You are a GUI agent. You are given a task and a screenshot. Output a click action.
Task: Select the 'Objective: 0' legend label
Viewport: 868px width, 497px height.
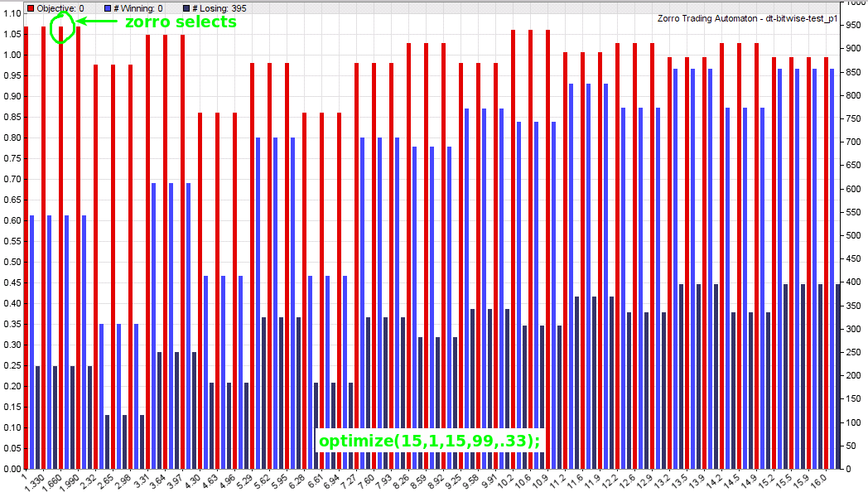pos(60,7)
